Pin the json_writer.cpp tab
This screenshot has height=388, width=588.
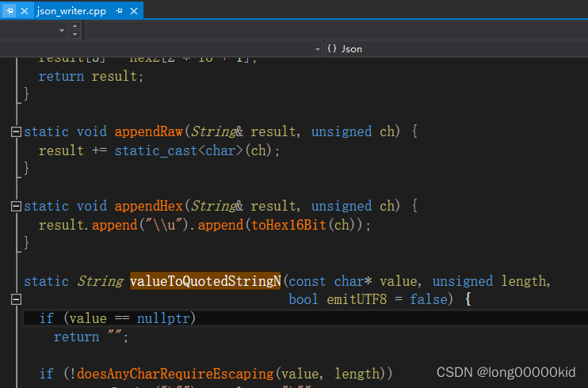tap(119, 11)
